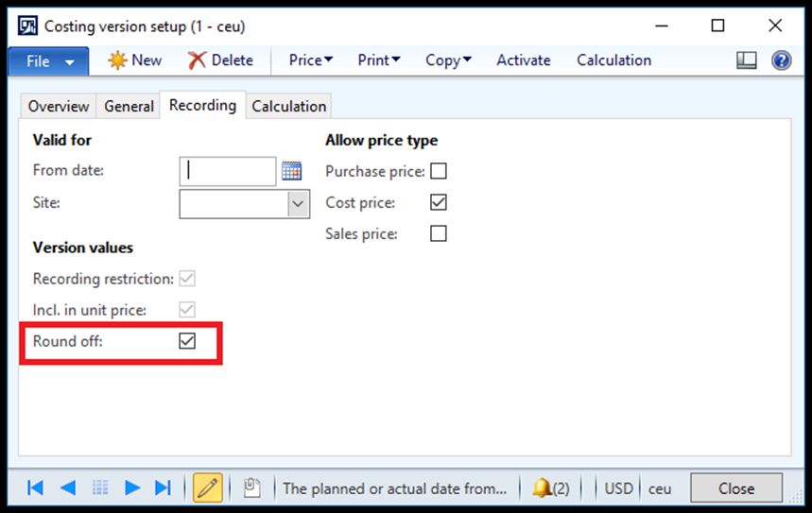Switch to the Overview tab

(58, 106)
